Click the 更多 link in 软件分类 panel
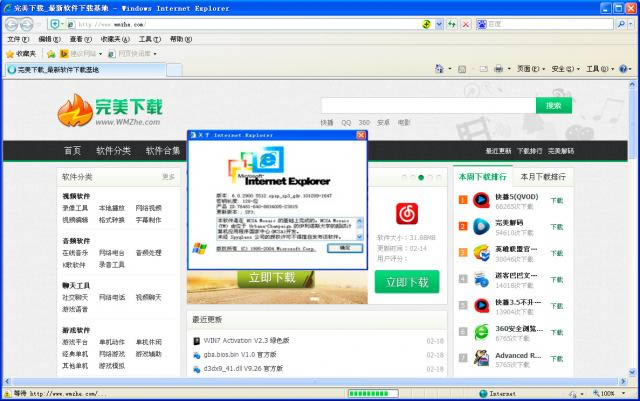This screenshot has height=401, width=640. point(168,177)
